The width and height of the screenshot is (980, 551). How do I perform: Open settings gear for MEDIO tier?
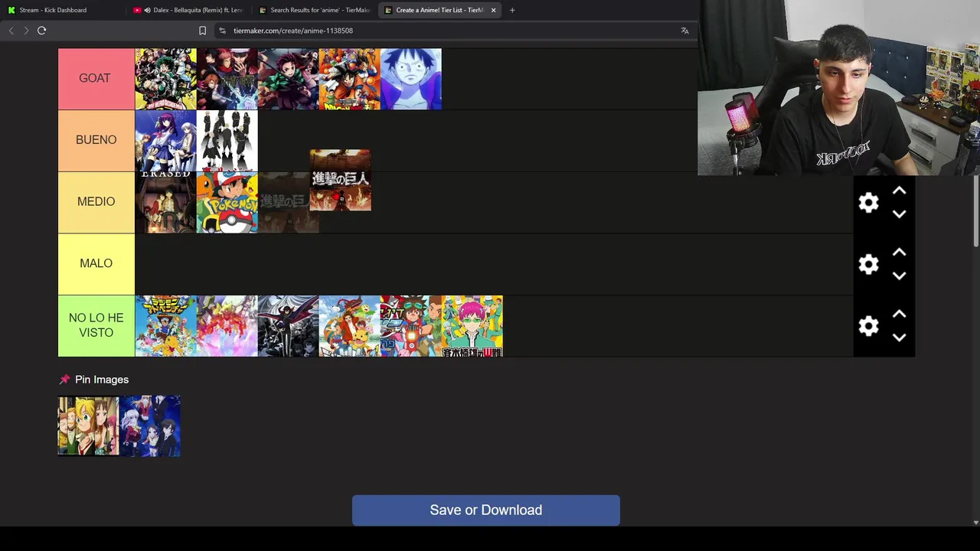[x=868, y=203]
